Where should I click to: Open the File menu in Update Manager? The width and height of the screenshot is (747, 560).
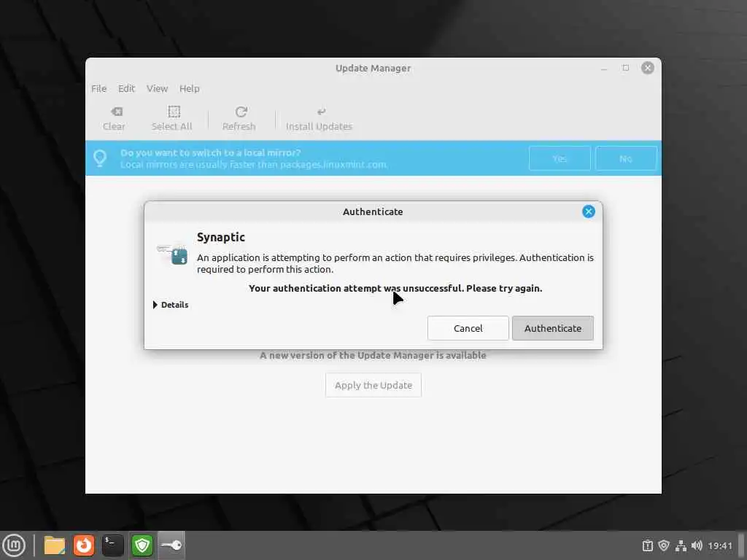(98, 88)
